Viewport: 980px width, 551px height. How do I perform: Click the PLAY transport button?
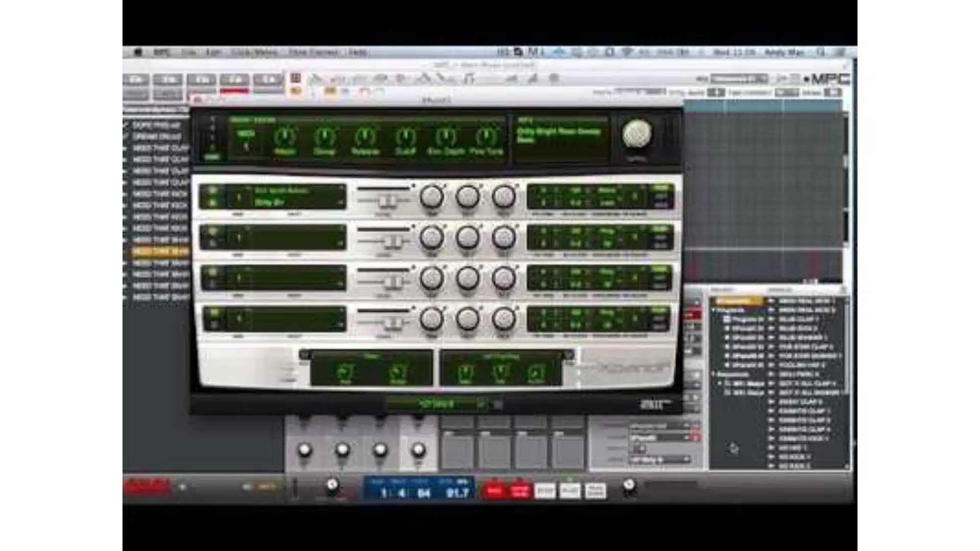(570, 490)
